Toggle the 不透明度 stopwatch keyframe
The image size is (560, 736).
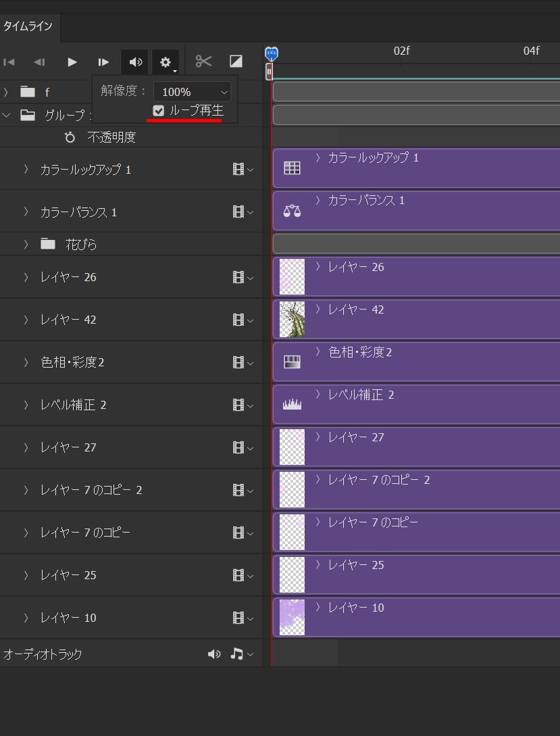coord(70,137)
